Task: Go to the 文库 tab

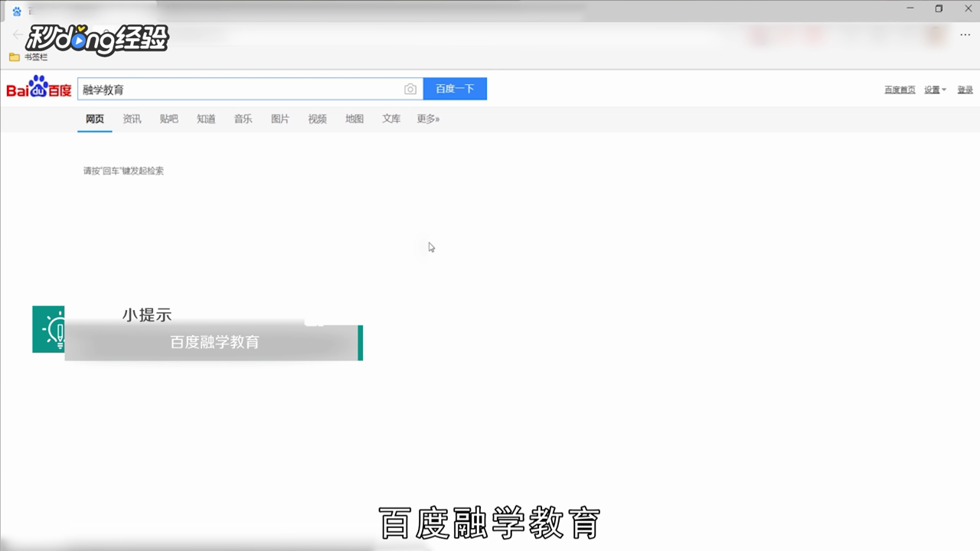Action: [x=391, y=119]
